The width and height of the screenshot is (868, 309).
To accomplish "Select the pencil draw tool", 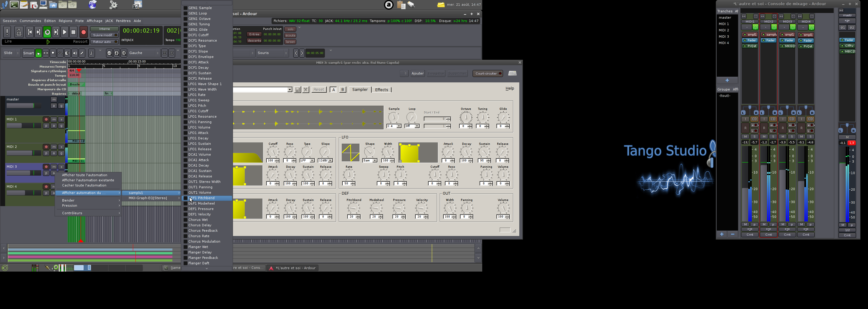I will pyautogui.click(x=82, y=53).
